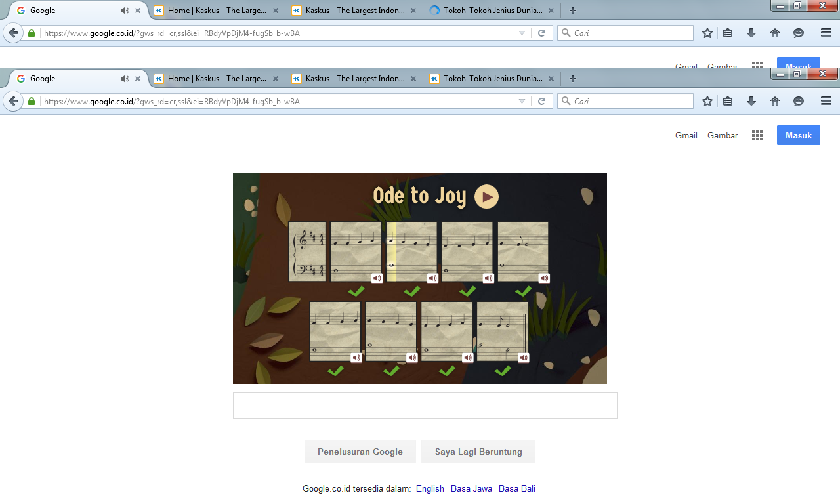Close Tokoh-Tokoh Jenius tab in front window

point(551,79)
